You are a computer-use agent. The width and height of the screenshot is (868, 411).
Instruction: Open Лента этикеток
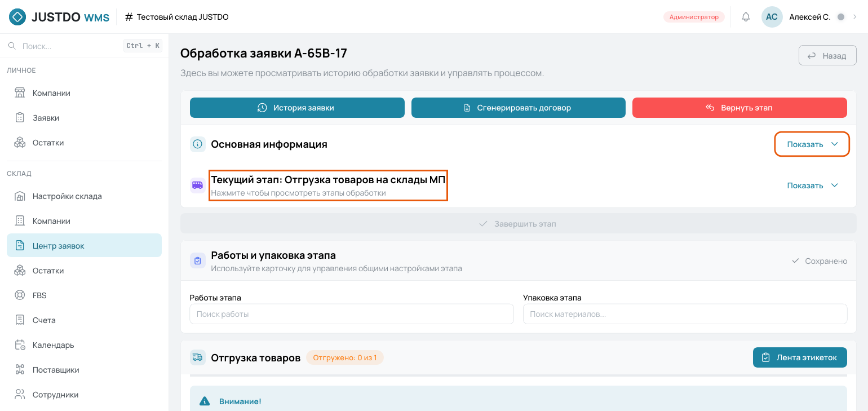(x=800, y=357)
